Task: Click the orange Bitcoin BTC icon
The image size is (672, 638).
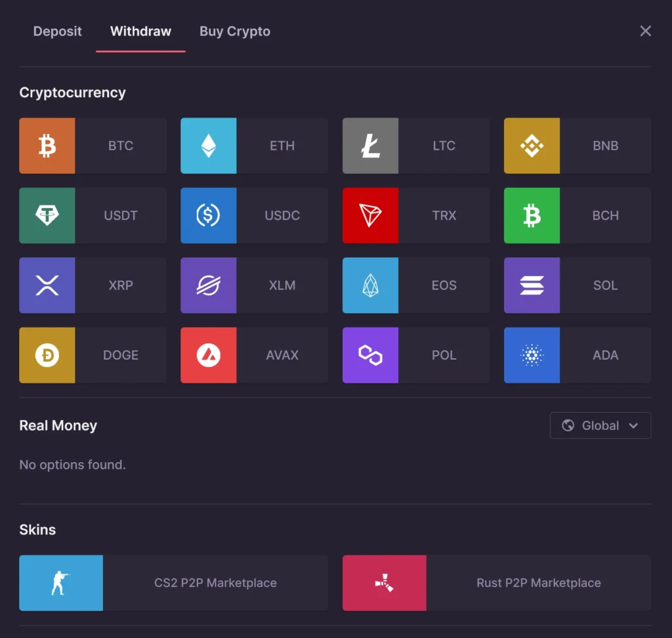Action: [x=47, y=146]
